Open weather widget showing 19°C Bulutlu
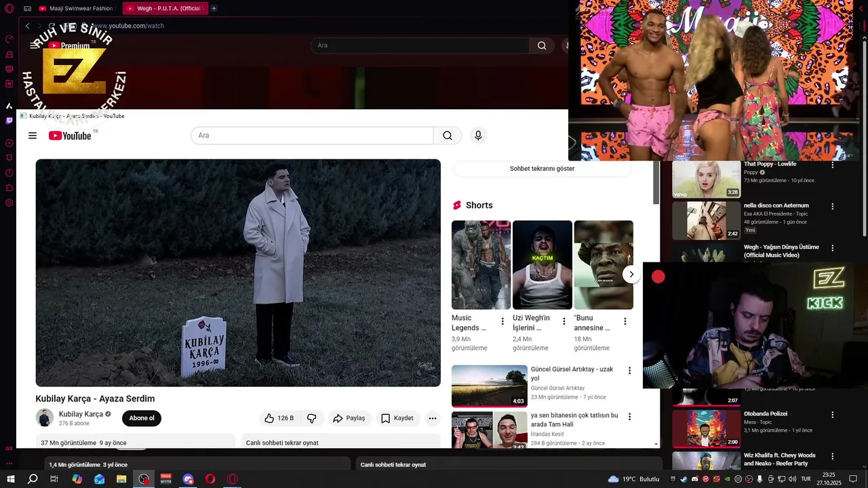Viewport: 868px width, 488px height. (x=633, y=479)
